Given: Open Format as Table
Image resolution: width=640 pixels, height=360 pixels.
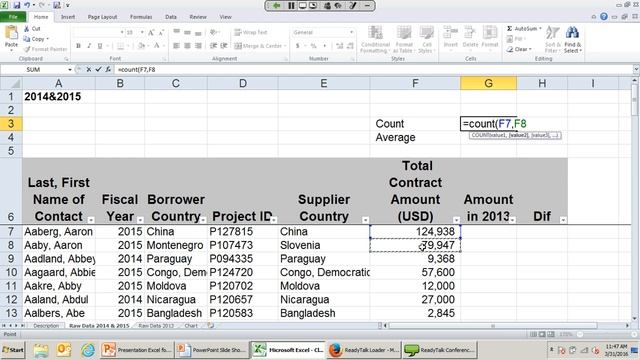Looking at the screenshot, I should click(403, 39).
